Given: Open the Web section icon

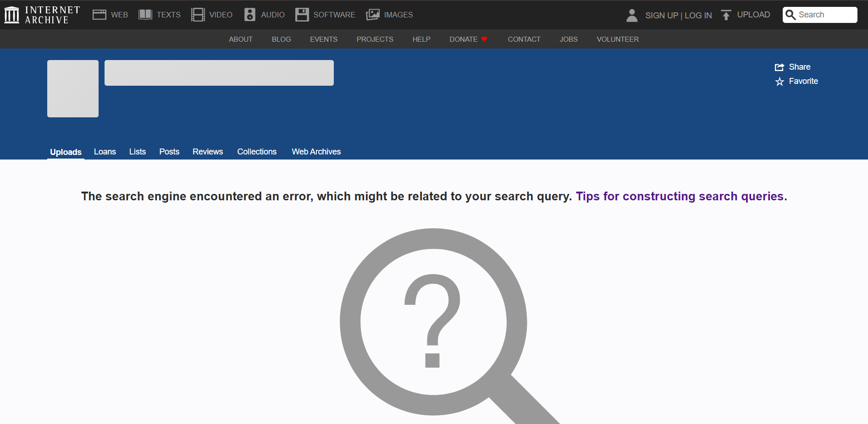Looking at the screenshot, I should 100,15.
